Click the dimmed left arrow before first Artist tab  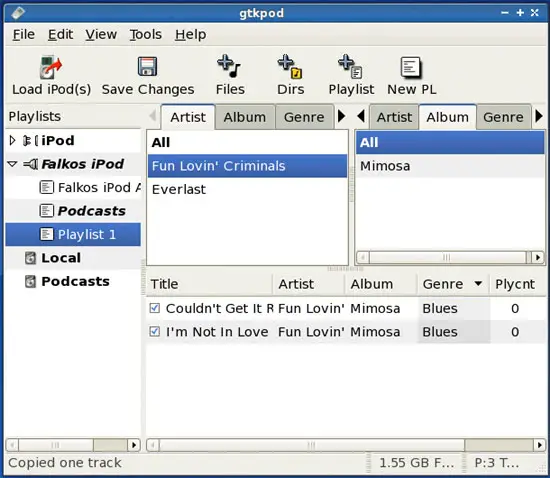pyautogui.click(x=153, y=115)
